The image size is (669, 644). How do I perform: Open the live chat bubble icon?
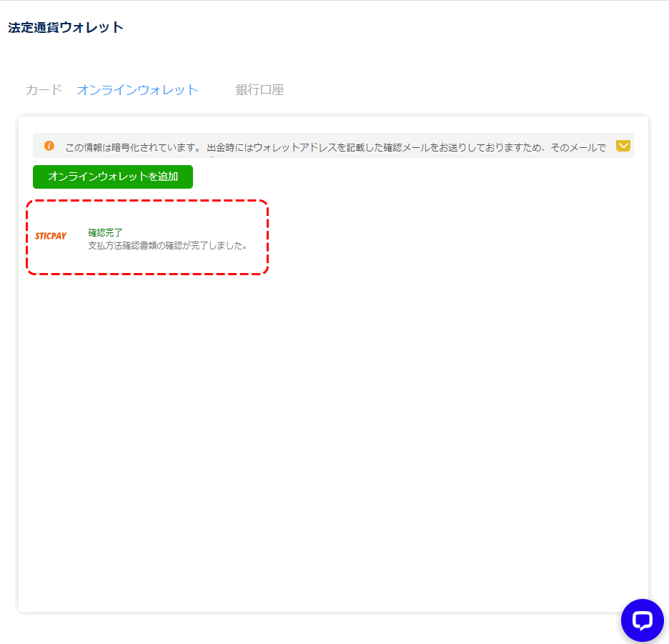(642, 620)
